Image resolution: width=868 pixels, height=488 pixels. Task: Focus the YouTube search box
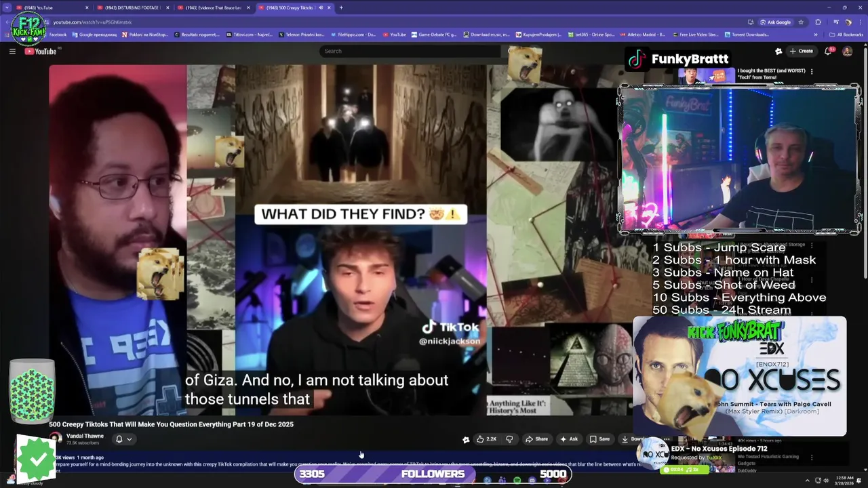410,51
